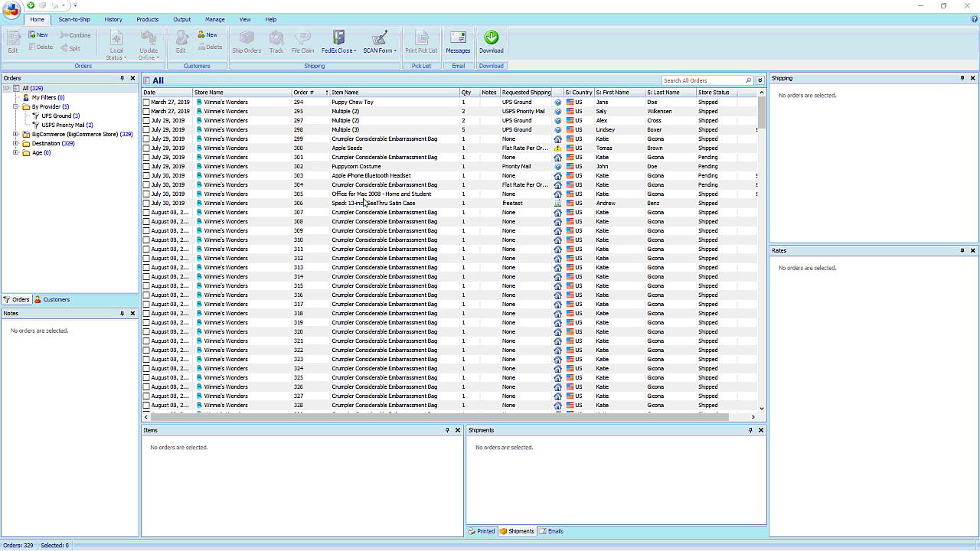Expand the Destination folder node
980x551 pixels.
tap(15, 143)
